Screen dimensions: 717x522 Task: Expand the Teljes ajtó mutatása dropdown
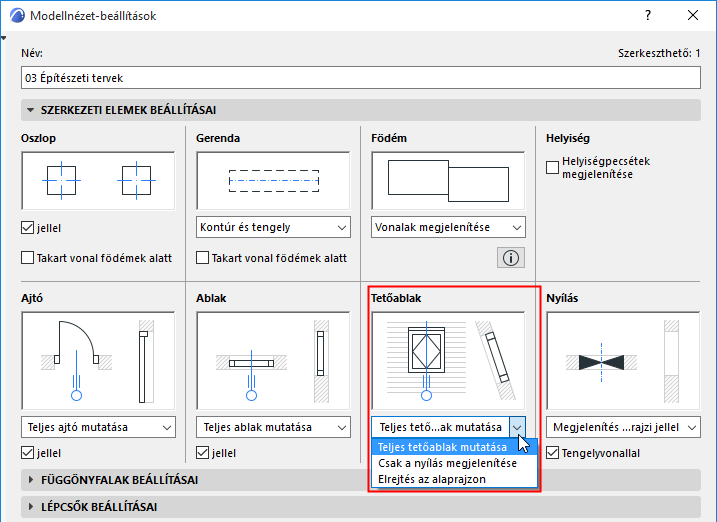98,427
